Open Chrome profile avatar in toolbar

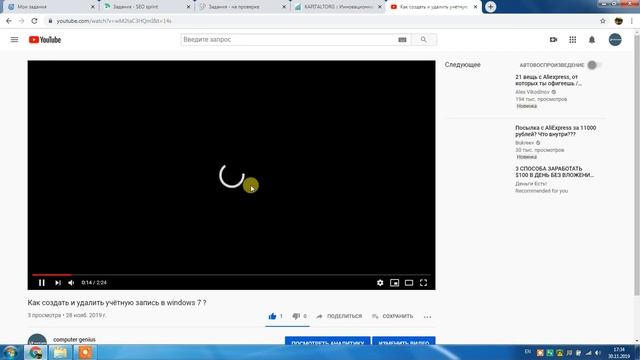click(618, 21)
